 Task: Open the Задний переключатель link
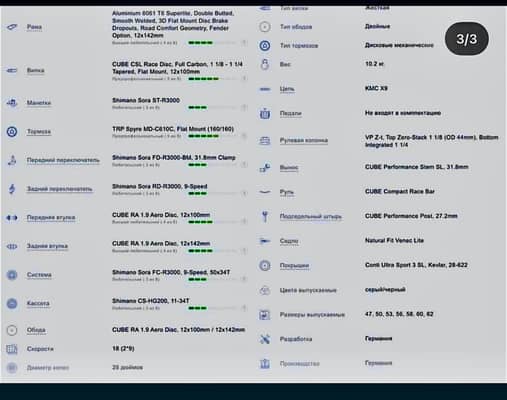60,189
